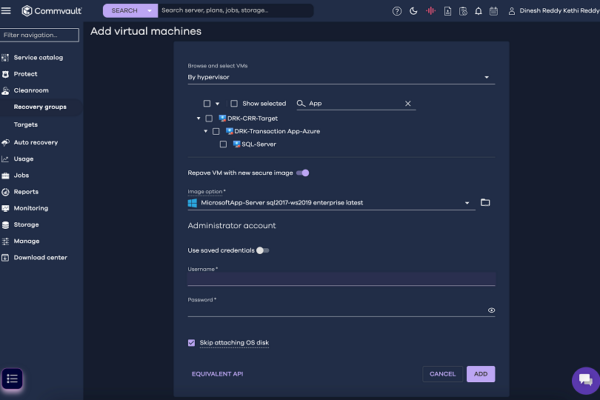Click the Manage sliders icon

[x=5, y=242]
